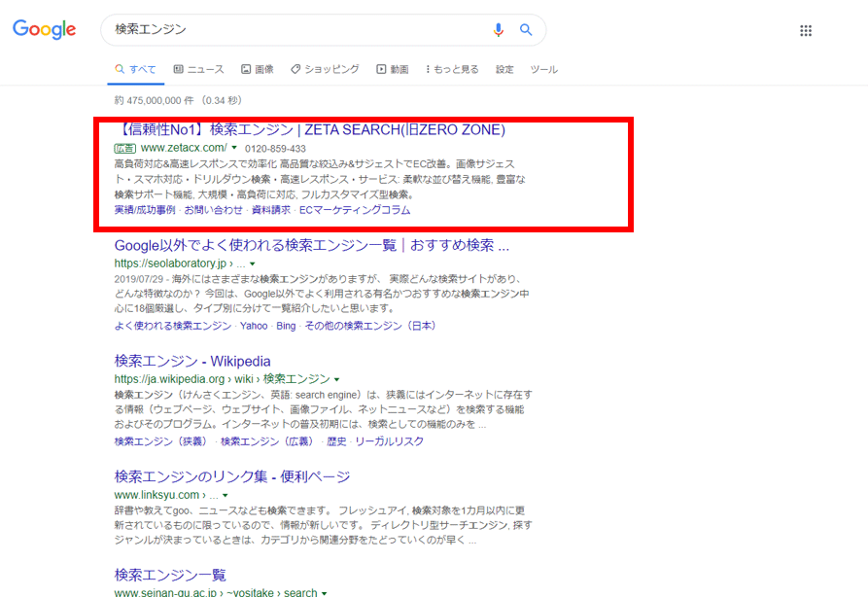
Task: Click the 約 475,000,000 件 result count text
Action: tap(155, 100)
